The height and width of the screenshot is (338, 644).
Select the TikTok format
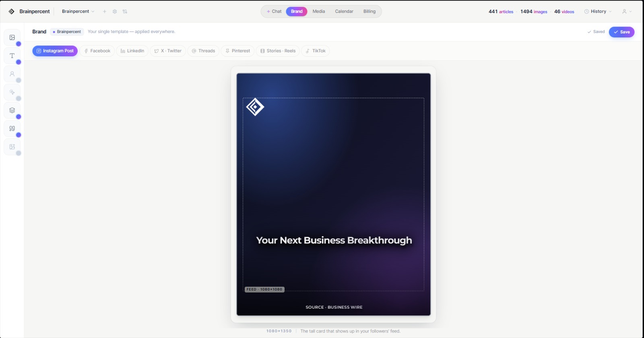coord(316,51)
